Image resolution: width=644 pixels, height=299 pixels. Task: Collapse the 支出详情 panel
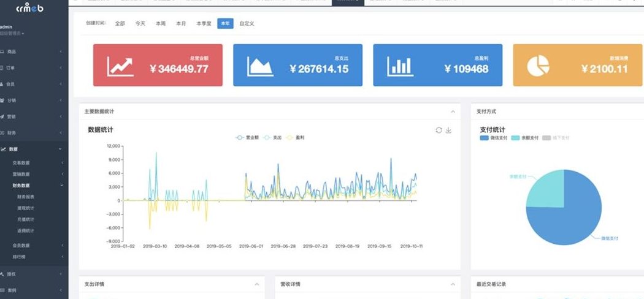pyautogui.click(x=256, y=284)
